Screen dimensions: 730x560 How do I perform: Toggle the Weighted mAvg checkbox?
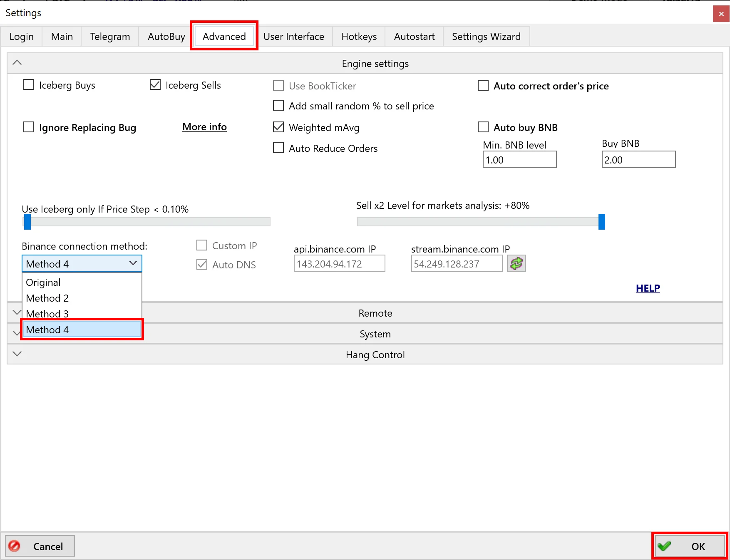point(278,127)
